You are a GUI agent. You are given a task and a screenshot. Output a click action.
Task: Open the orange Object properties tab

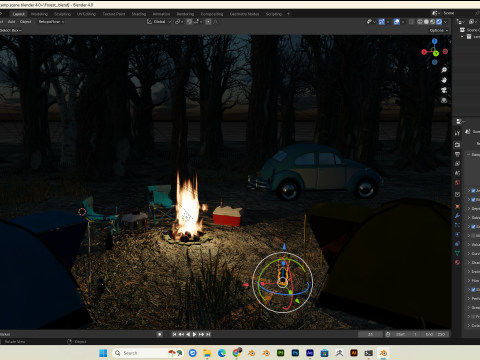tap(457, 206)
